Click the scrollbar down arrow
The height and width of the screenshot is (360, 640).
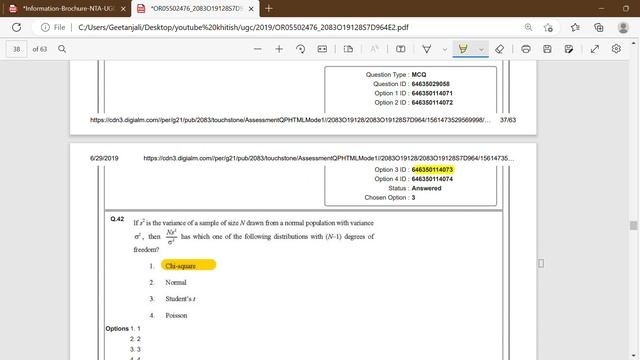[633, 356]
